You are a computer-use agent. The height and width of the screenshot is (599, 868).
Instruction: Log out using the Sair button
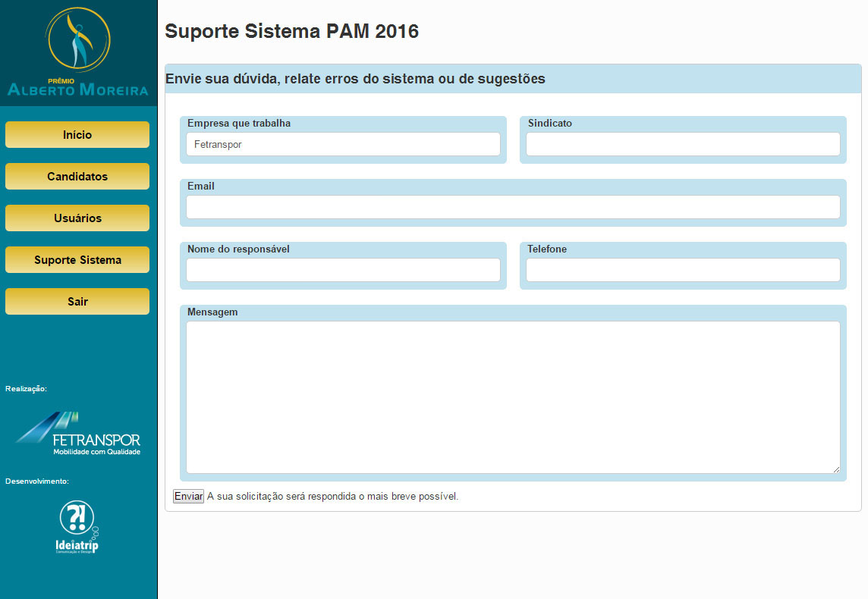click(x=77, y=302)
